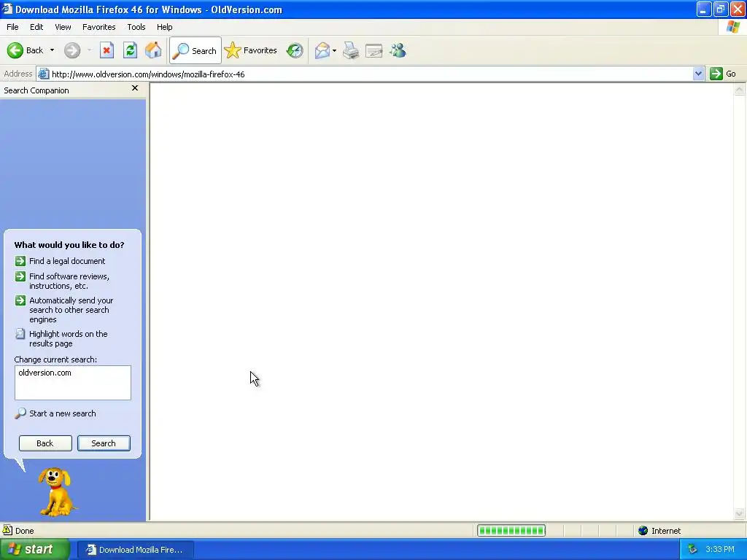Click the page icon in Address bar
This screenshot has height=560, width=747.
tap(43, 74)
